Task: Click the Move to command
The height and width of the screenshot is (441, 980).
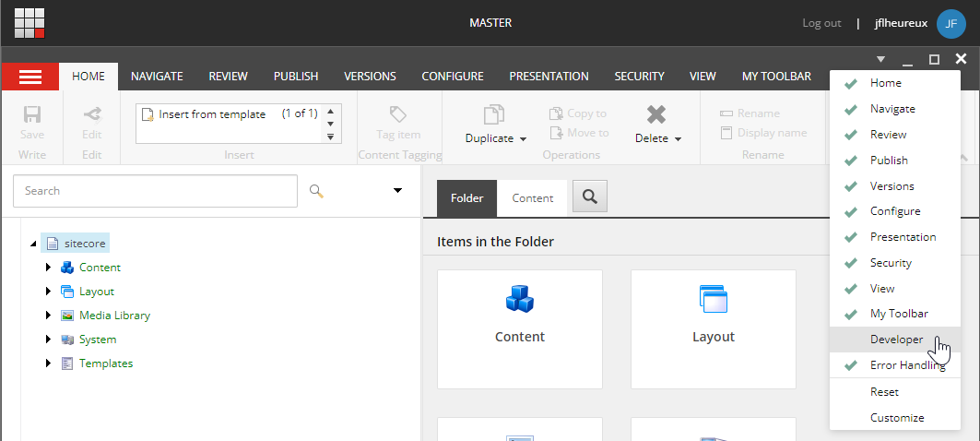Action: coord(579,133)
